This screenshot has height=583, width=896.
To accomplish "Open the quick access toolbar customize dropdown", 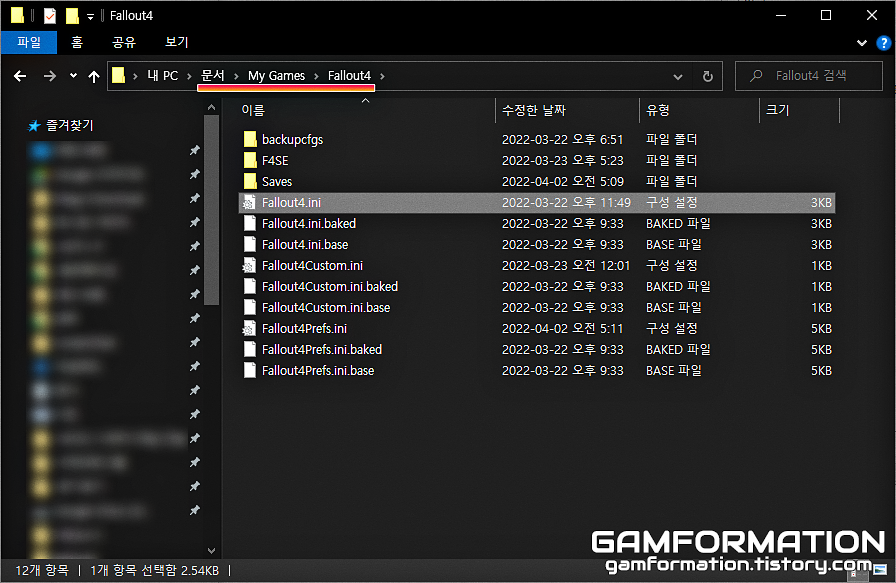I will 90,17.
